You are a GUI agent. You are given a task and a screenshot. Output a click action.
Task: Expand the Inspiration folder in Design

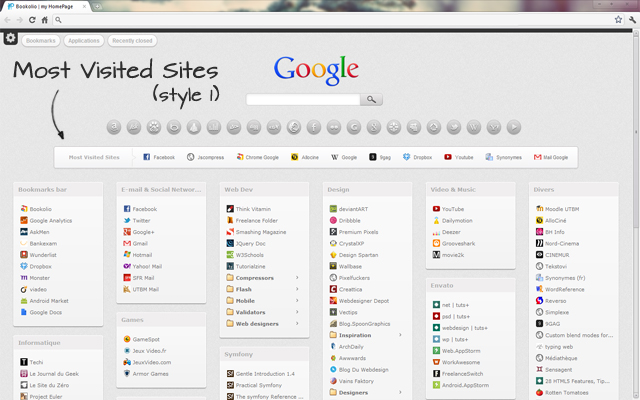[x=366, y=335]
